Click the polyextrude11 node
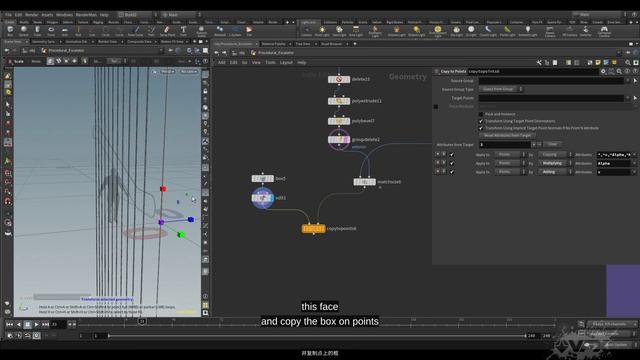The height and width of the screenshot is (360, 640). [x=339, y=101]
